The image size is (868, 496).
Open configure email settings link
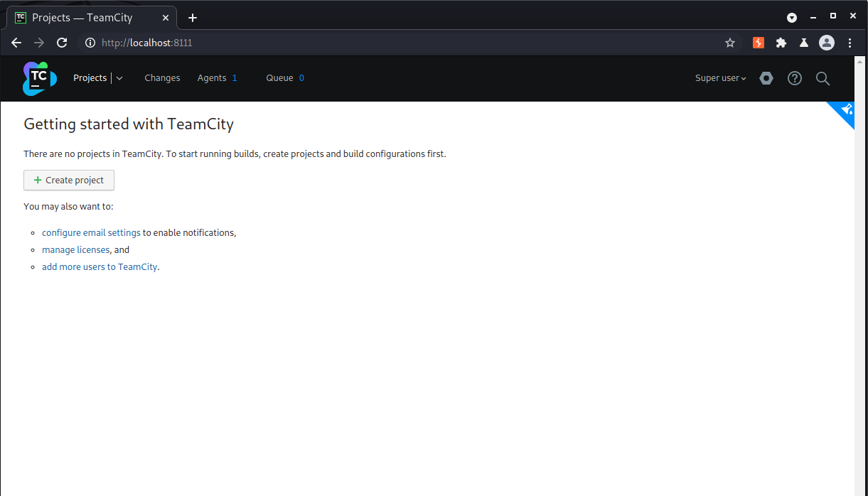[x=91, y=232]
